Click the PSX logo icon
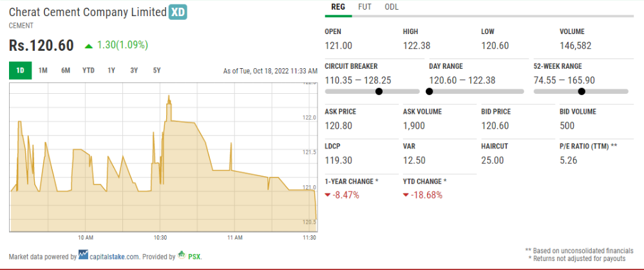The height and width of the screenshot is (270, 644). (182, 255)
